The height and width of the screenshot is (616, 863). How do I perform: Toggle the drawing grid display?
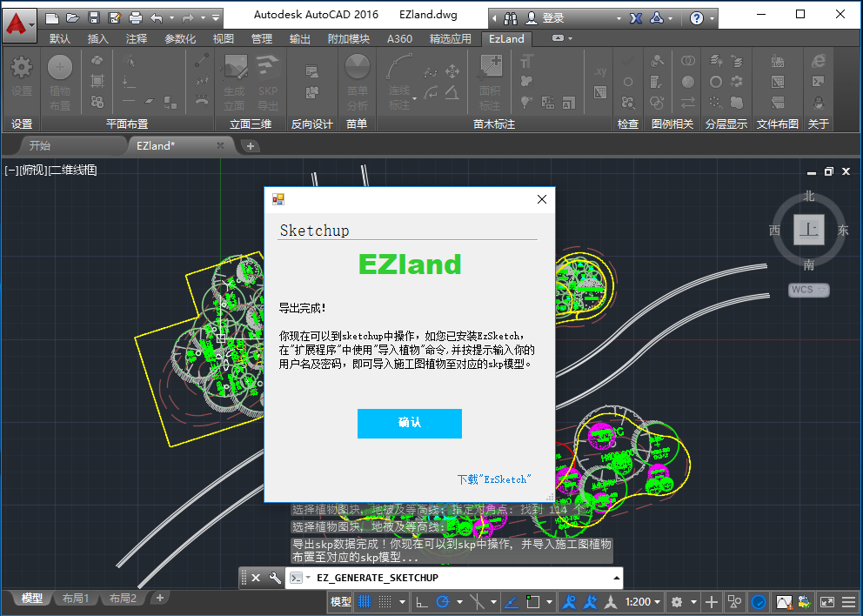[x=365, y=601]
